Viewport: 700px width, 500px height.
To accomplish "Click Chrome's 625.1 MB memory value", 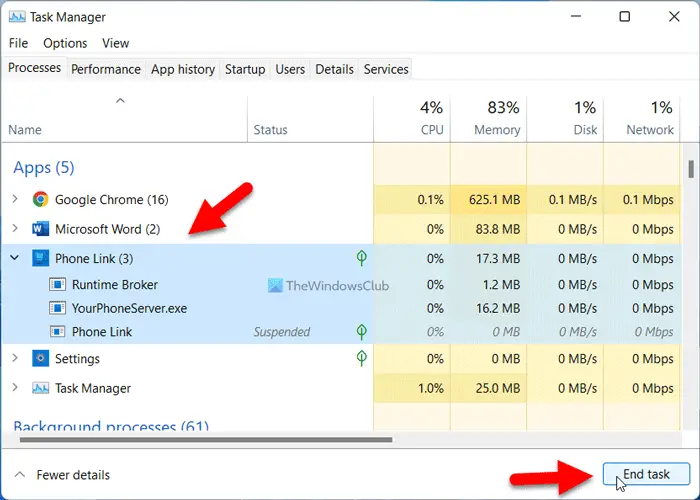I will tap(494, 199).
